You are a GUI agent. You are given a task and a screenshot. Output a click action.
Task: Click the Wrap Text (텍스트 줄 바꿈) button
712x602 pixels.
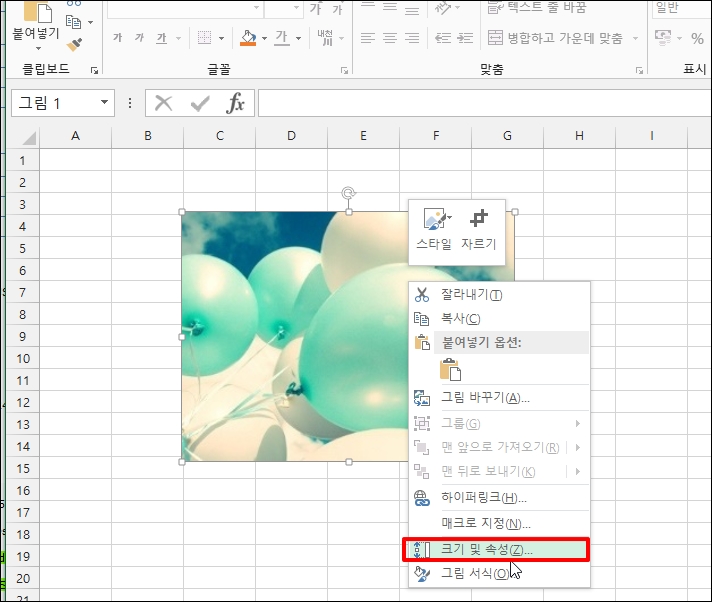(x=537, y=7)
